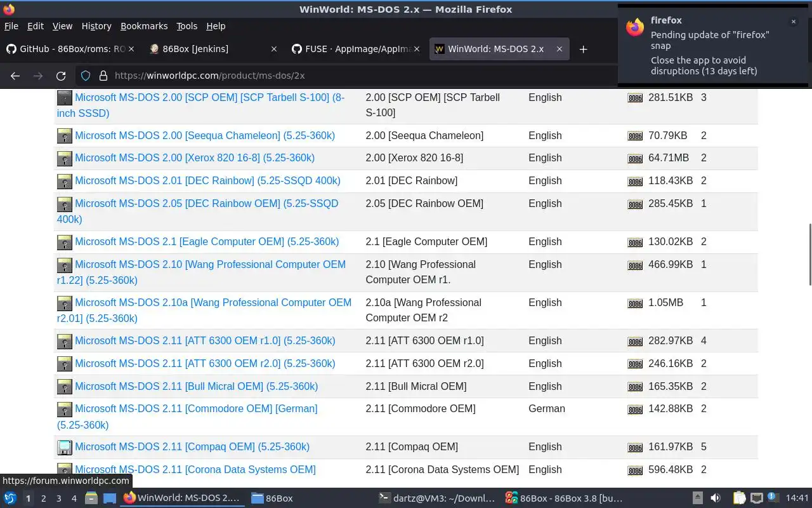Image resolution: width=812 pixels, height=508 pixels.
Task: Go back using the browser back arrow
Action: [15, 76]
